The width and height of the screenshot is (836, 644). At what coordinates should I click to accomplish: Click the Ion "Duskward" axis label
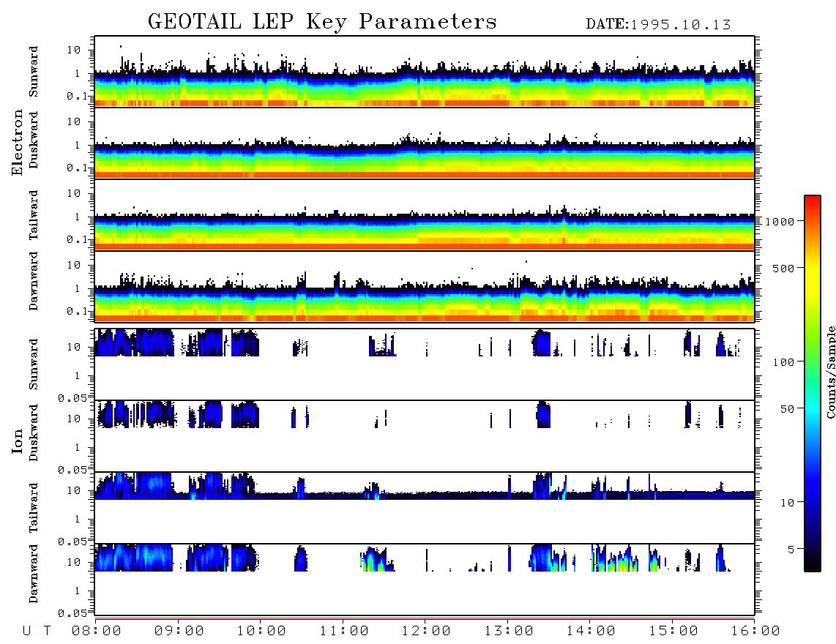[34, 433]
